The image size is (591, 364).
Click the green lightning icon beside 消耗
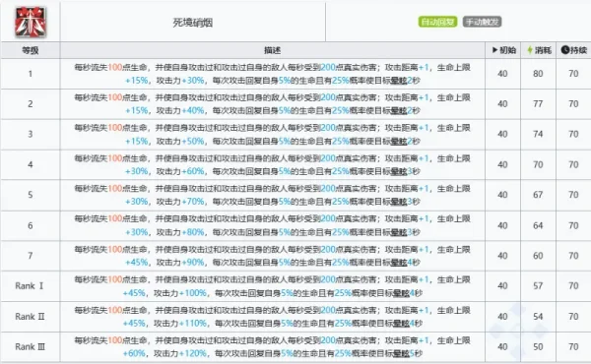pyautogui.click(x=530, y=50)
